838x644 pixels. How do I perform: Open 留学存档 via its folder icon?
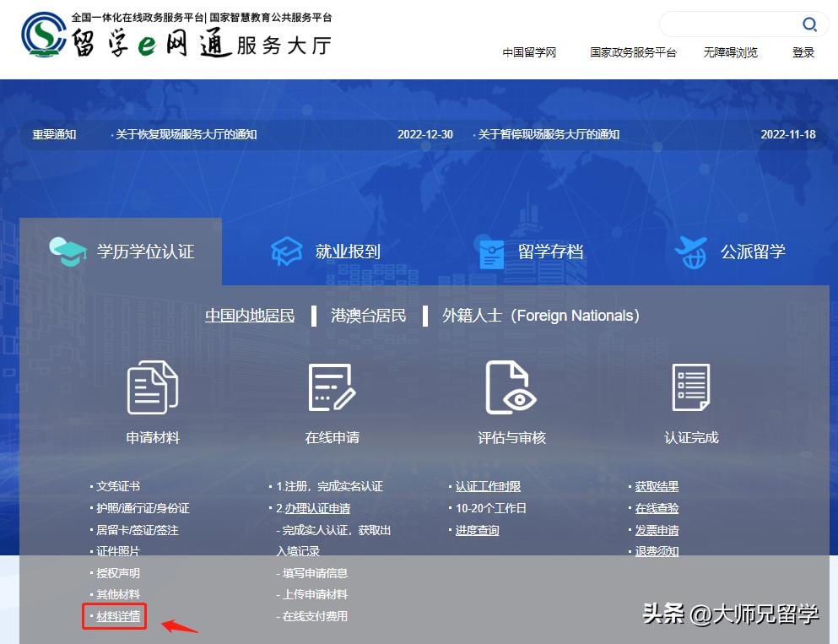pyautogui.click(x=492, y=251)
